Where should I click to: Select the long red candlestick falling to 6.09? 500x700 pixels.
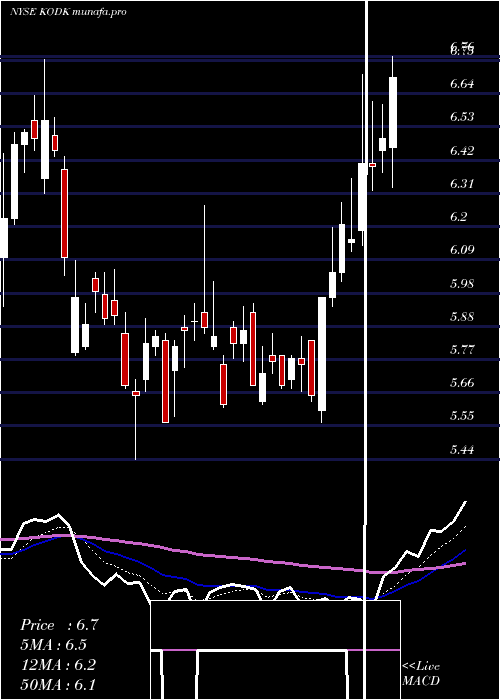(x=65, y=213)
